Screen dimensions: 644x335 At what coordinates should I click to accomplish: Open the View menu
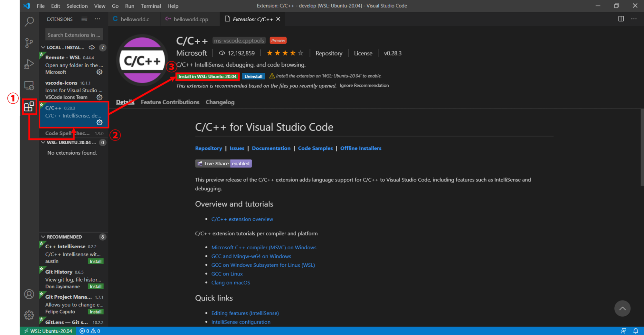click(x=99, y=6)
